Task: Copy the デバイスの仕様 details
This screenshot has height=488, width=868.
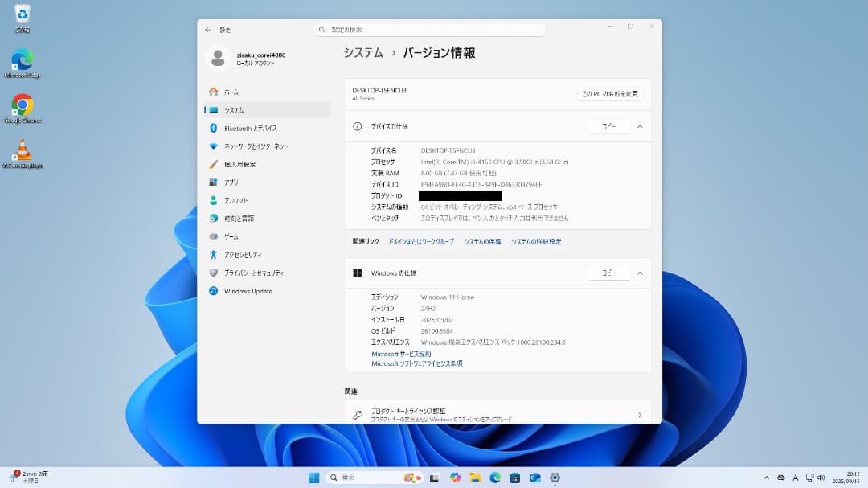Action: pos(608,127)
